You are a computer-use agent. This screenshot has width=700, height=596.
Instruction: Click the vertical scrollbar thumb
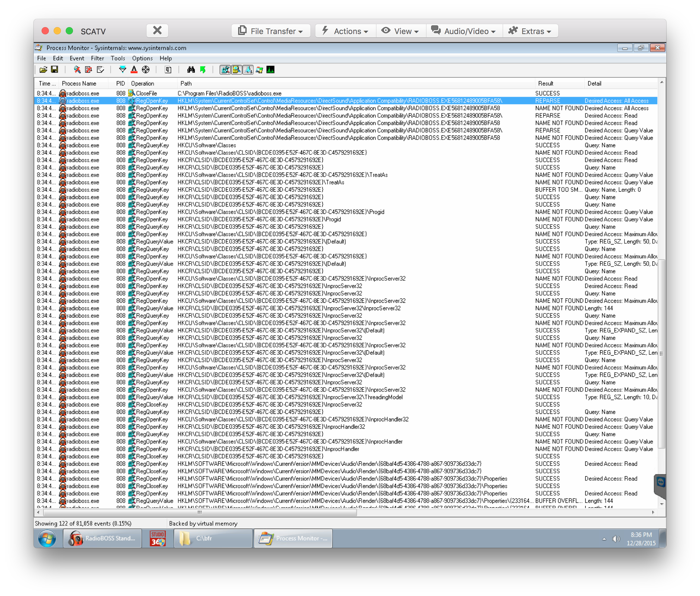(661, 354)
